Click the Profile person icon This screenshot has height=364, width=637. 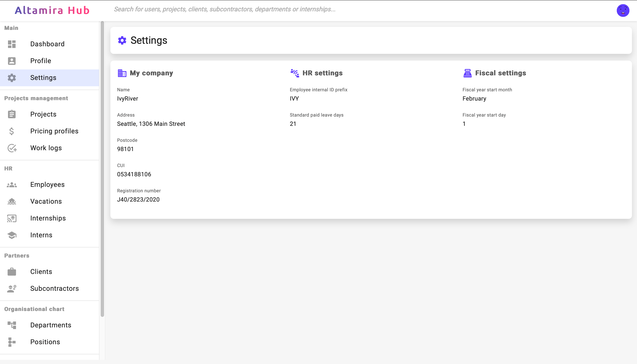click(x=12, y=61)
